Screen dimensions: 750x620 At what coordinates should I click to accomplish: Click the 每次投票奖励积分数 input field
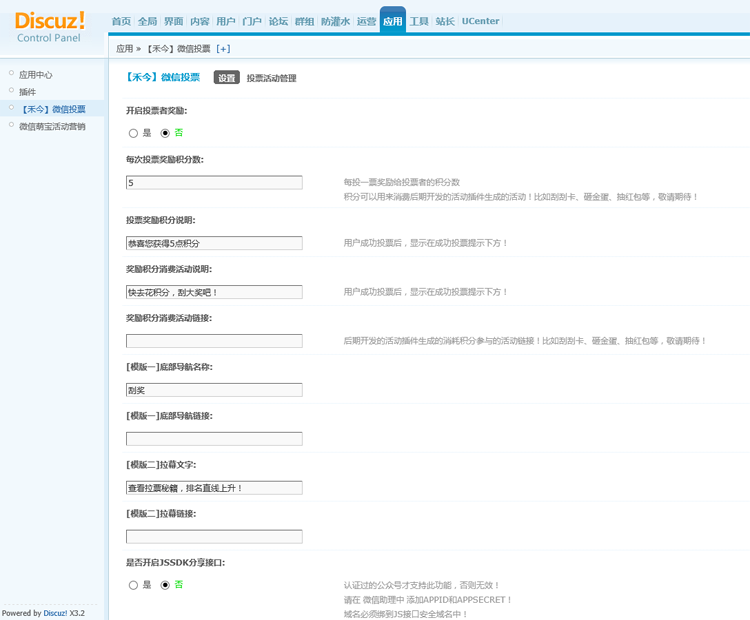click(214, 183)
